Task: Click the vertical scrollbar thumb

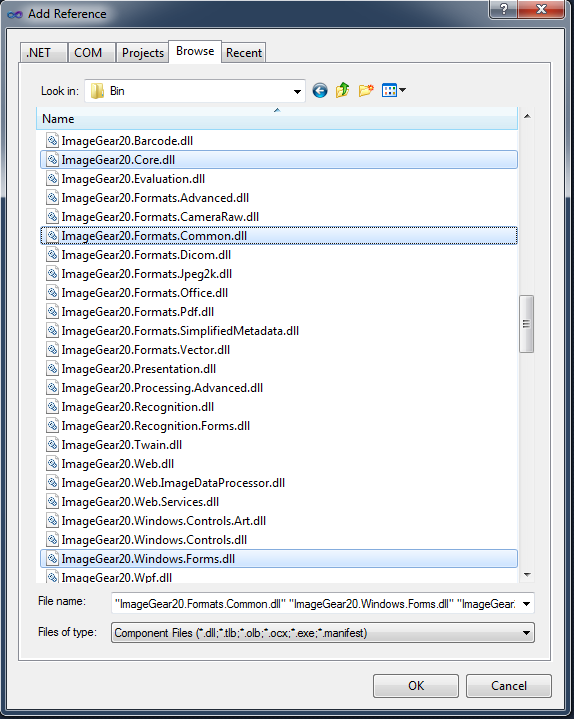Action: [526, 324]
